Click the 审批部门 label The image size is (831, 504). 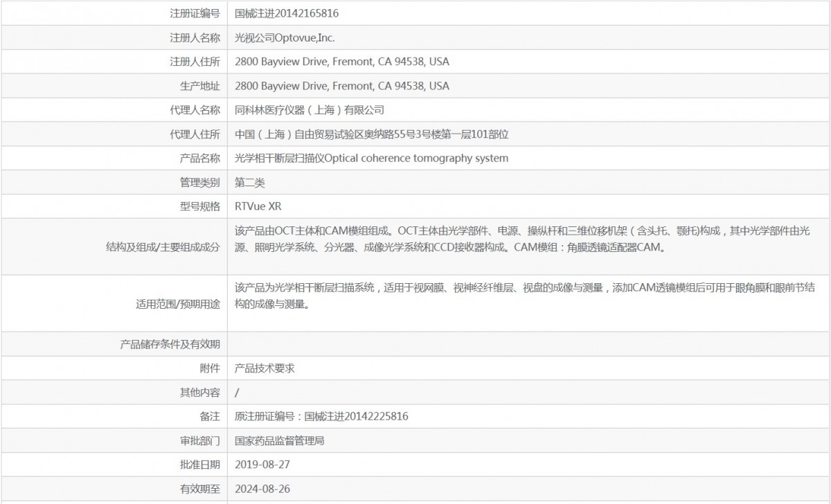pos(200,440)
